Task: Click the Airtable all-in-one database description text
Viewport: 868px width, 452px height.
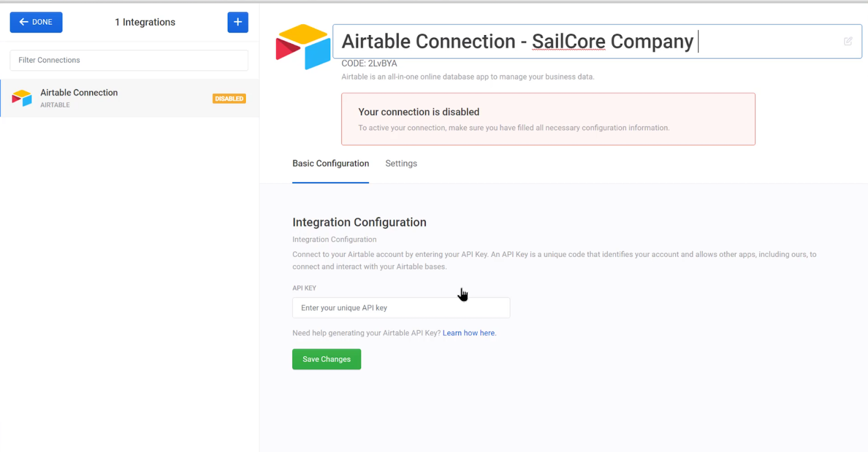Action: click(x=468, y=77)
